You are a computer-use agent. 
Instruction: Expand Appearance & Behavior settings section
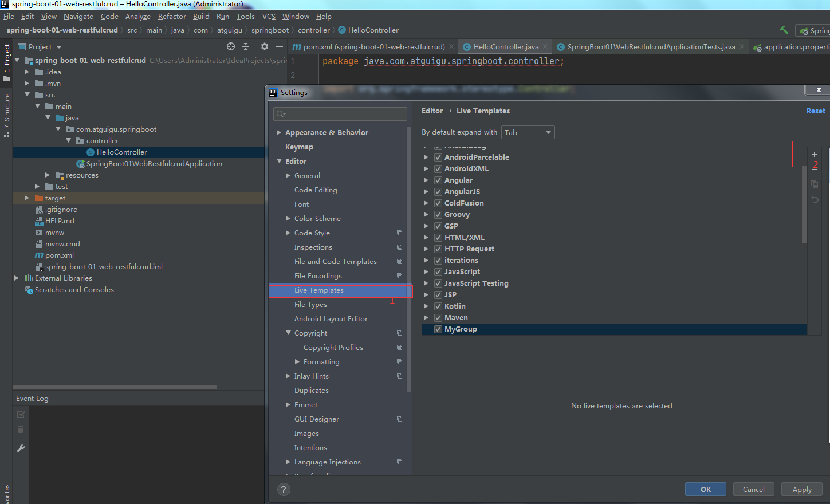tap(279, 132)
